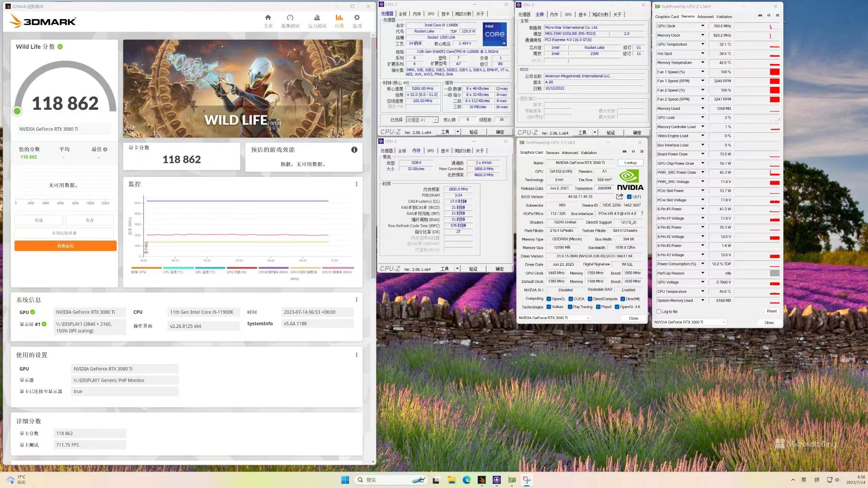Open 3DMark options gear icon
This screenshot has width=868, height=488.
pos(357,18)
